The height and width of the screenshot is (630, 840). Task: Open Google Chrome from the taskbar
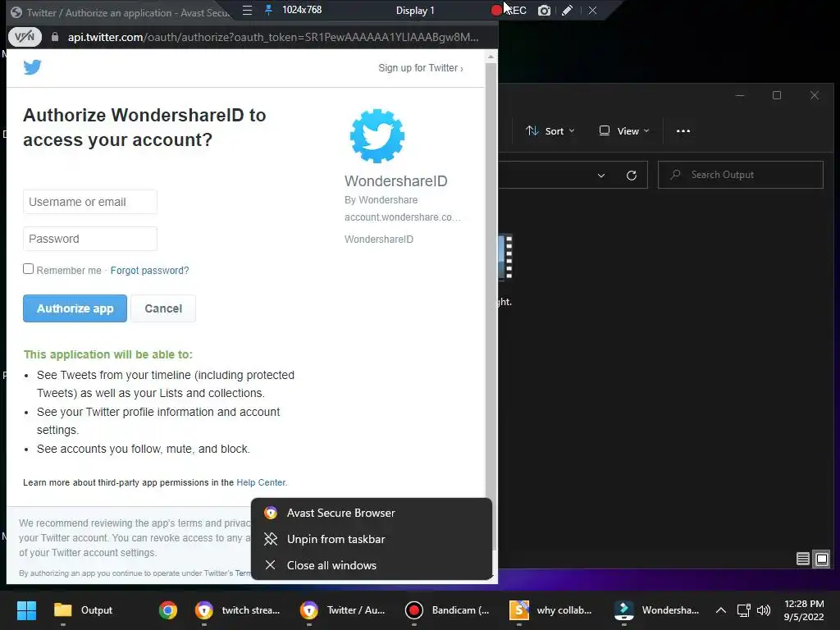(x=167, y=610)
